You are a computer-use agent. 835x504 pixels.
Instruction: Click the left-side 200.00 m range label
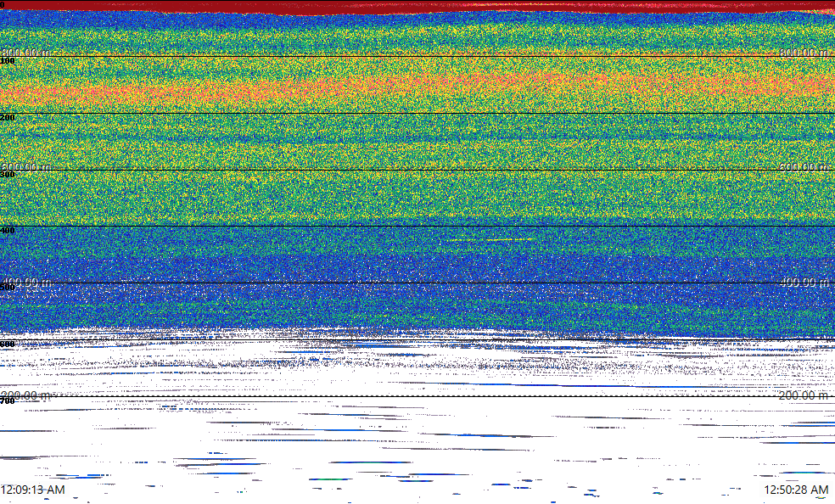click(x=26, y=395)
